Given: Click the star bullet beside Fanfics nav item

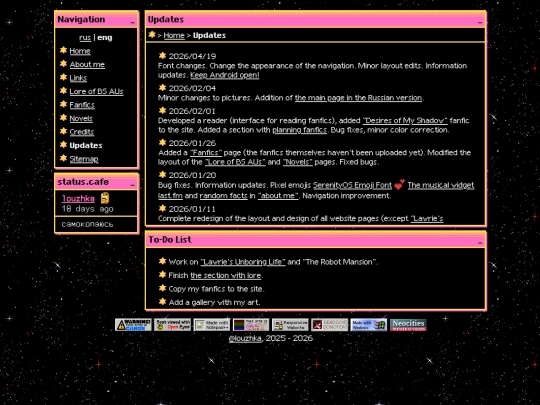Looking at the screenshot, I should (63, 104).
